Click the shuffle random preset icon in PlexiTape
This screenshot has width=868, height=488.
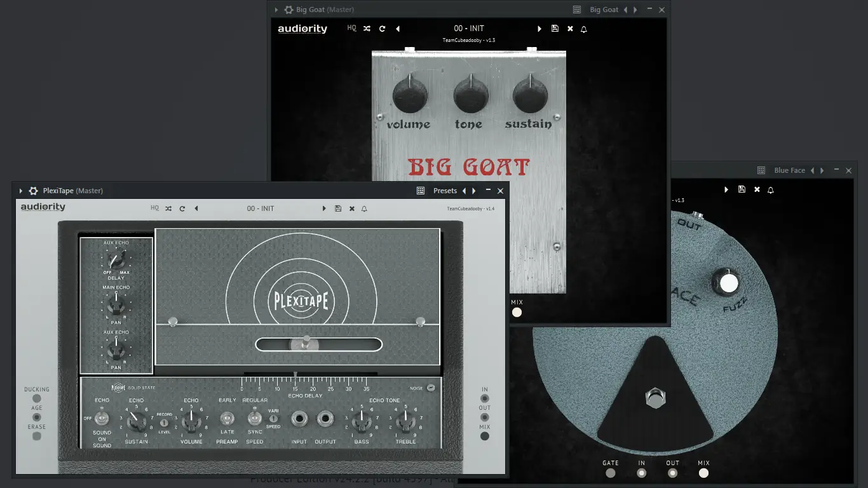point(168,208)
